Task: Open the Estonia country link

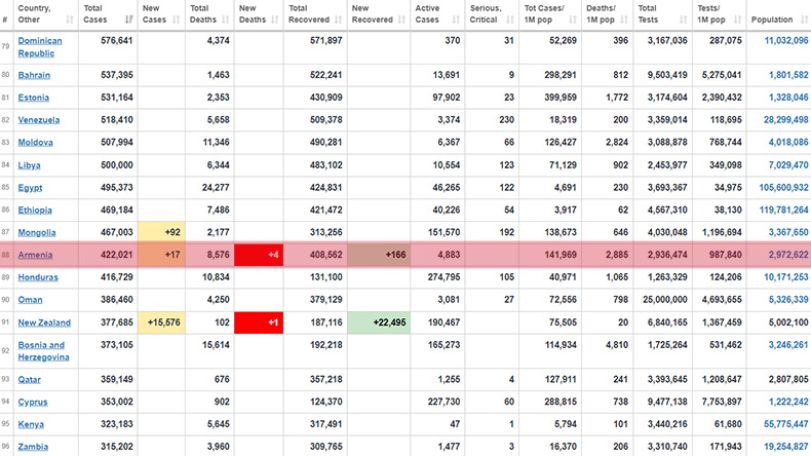Action: point(34,97)
